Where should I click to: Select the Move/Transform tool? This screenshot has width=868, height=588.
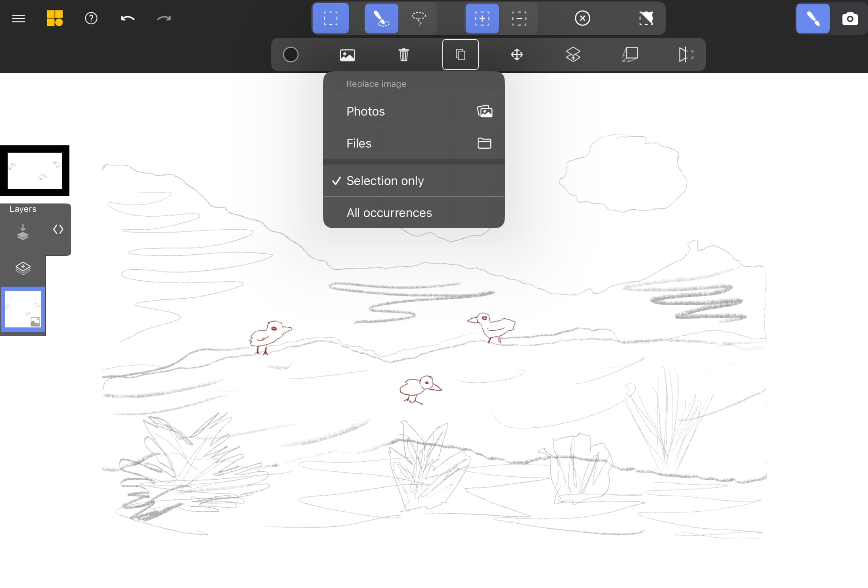pyautogui.click(x=517, y=55)
